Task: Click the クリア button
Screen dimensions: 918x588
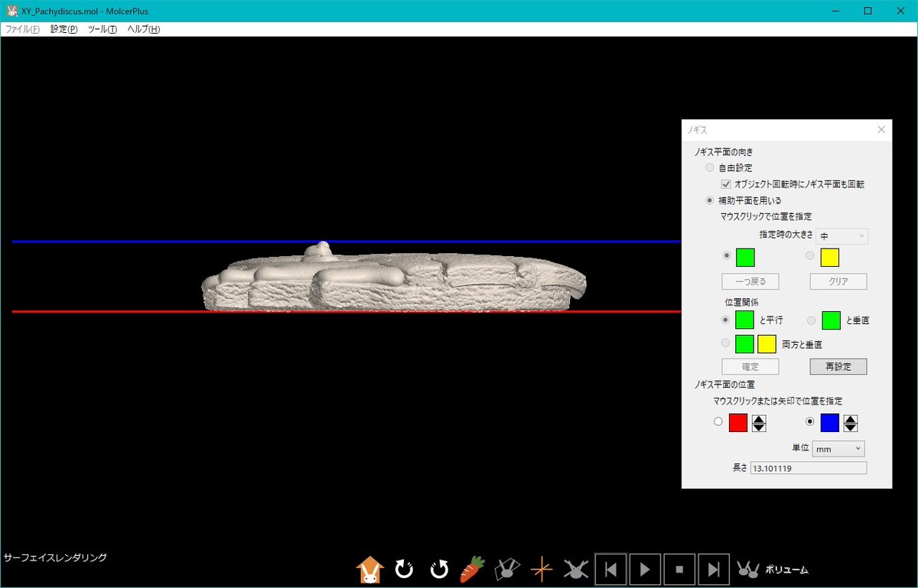Action: click(x=838, y=281)
